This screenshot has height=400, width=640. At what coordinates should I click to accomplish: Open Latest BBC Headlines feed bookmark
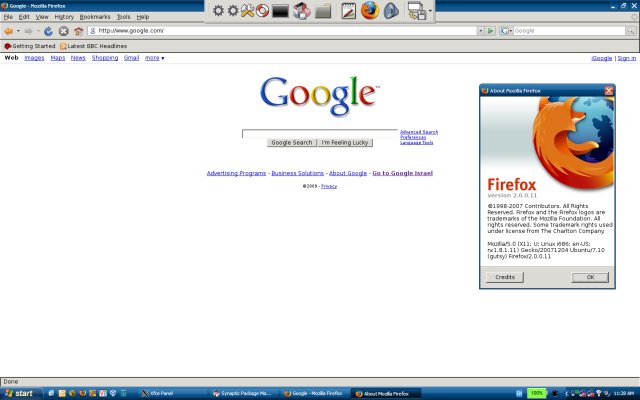point(93,46)
